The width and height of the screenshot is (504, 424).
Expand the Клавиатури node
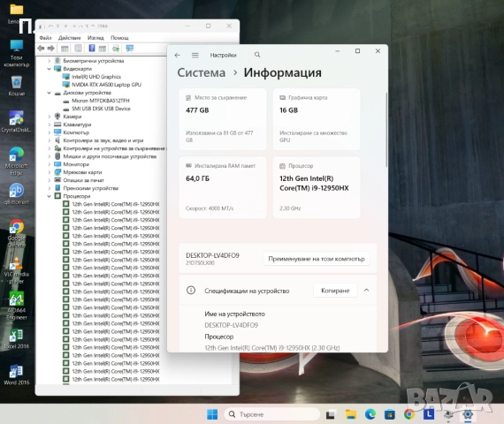tap(50, 125)
